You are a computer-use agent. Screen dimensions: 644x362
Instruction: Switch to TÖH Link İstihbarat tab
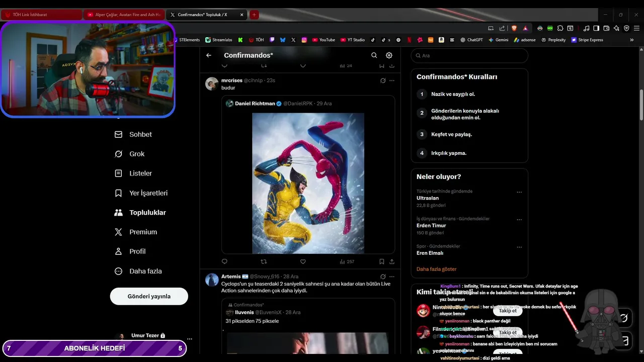[x=42, y=15]
